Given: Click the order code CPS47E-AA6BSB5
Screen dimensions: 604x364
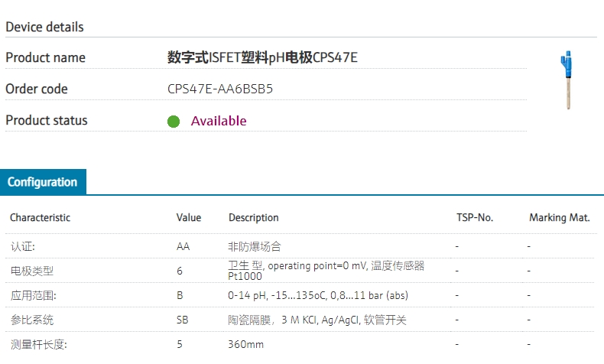Looking at the screenshot, I should 220,89.
